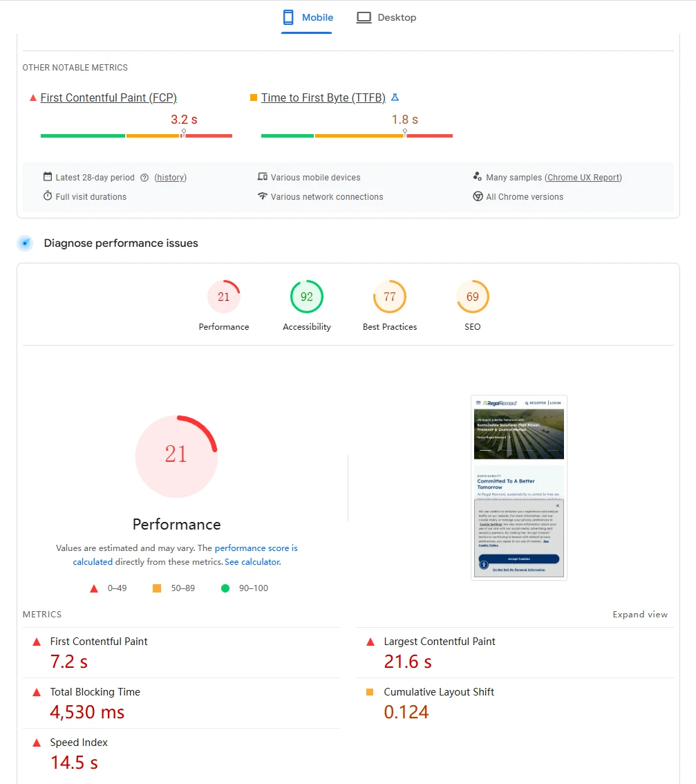The image size is (696, 784).
Task: Click the red triangle beside Total Blocking Time
Action: [37, 693]
